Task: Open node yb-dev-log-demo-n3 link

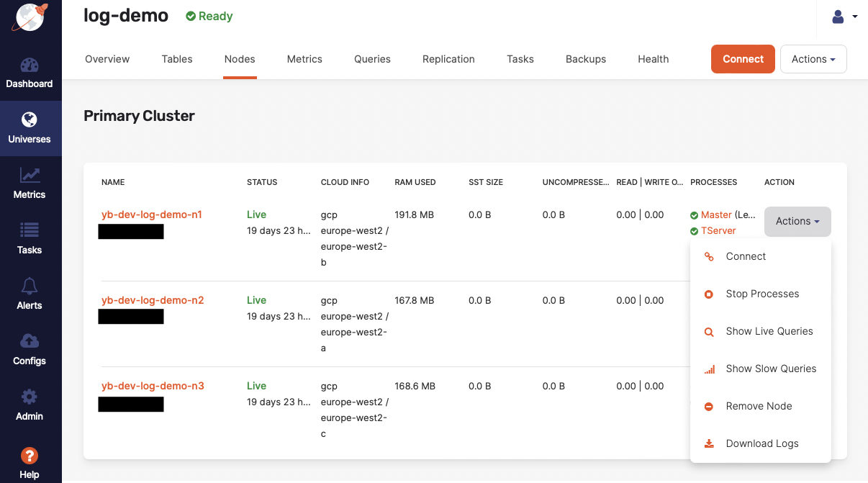Action: coord(153,386)
